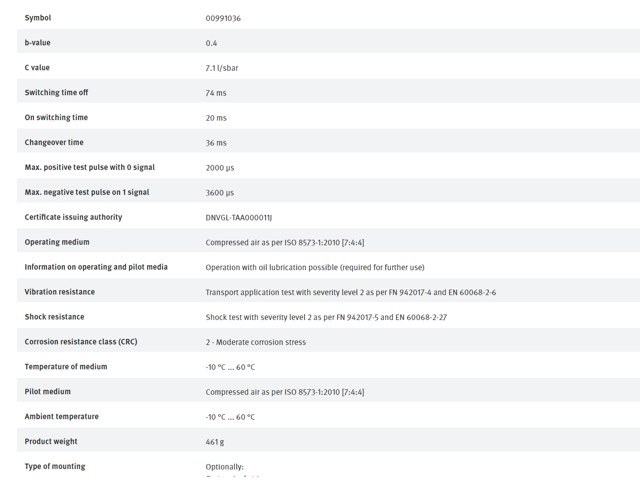Click the C value 7.1 l/sbar
Screen dimensions: 640x480
coord(222,68)
